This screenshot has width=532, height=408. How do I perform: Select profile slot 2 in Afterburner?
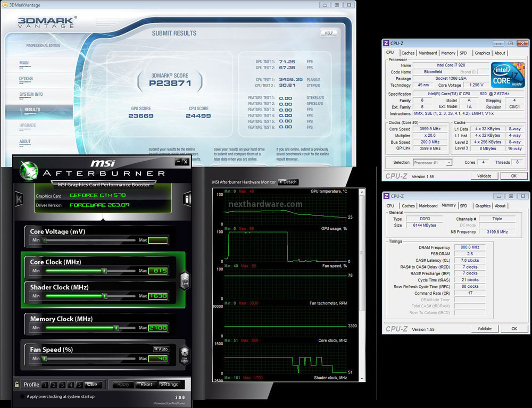click(x=54, y=385)
